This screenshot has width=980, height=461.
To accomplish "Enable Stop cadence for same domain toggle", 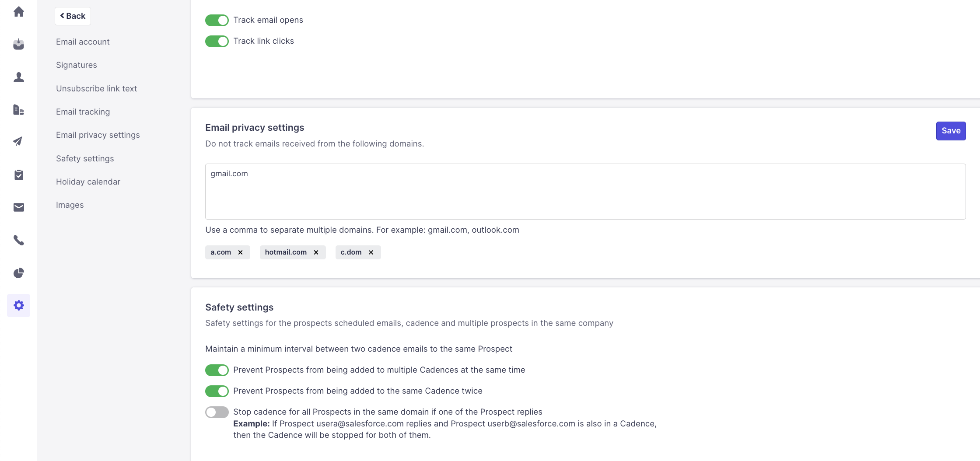I will pos(217,412).
